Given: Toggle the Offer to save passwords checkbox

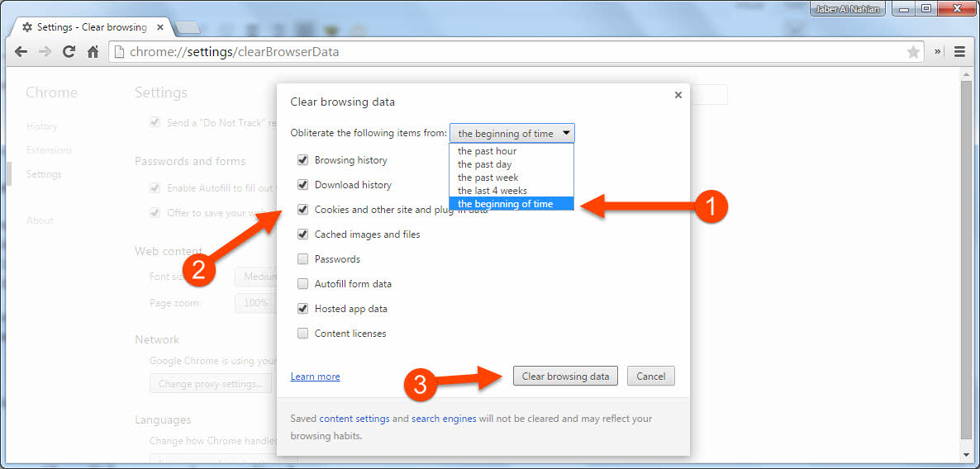Looking at the screenshot, I should (x=155, y=212).
